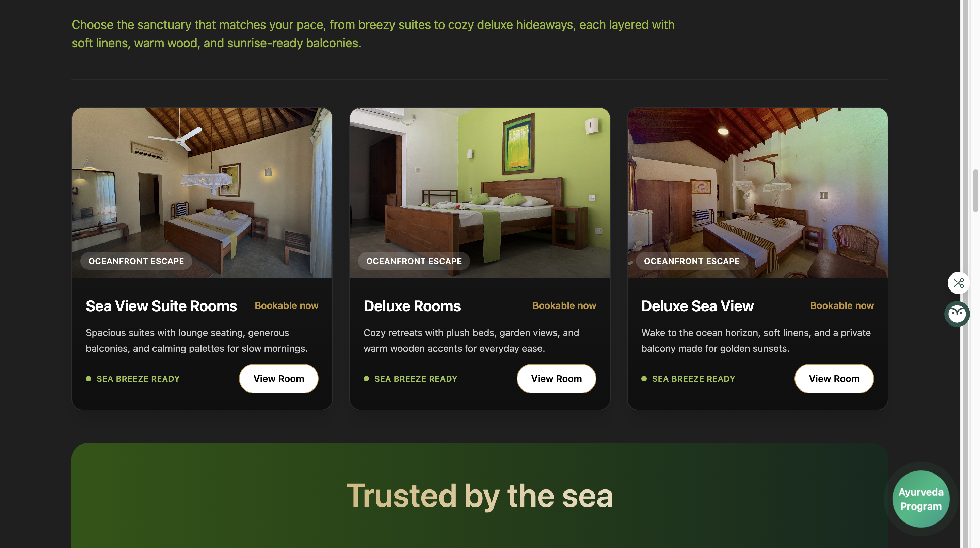The height and width of the screenshot is (548, 980).
Task: Select the Sea View Suite Rooms photo
Action: click(202, 193)
